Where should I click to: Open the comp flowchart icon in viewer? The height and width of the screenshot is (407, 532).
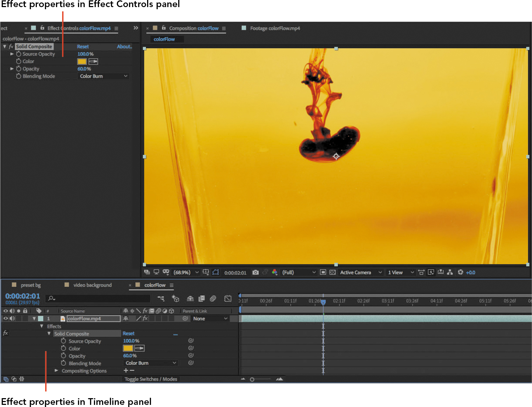click(450, 272)
